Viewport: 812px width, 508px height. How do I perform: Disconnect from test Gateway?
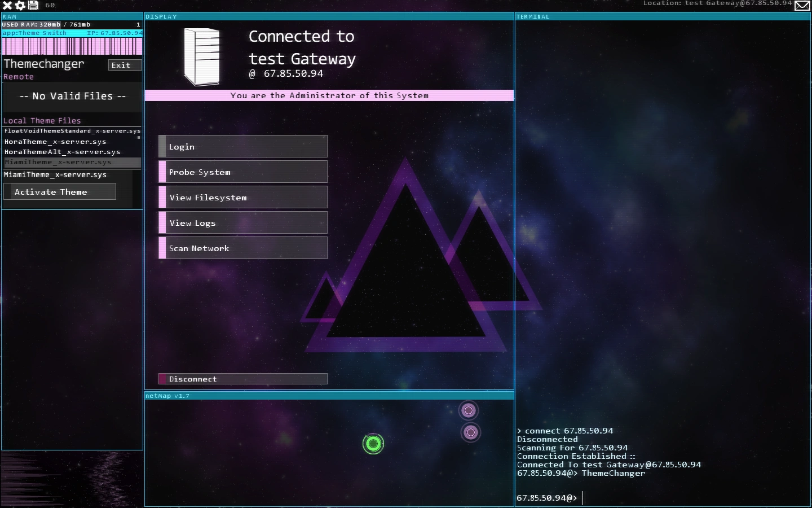tap(243, 379)
